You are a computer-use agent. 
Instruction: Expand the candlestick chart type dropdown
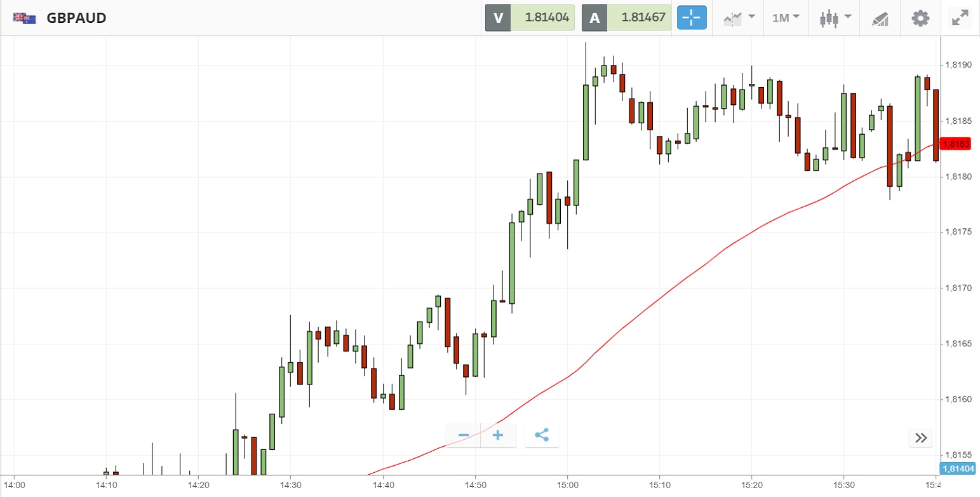click(835, 18)
